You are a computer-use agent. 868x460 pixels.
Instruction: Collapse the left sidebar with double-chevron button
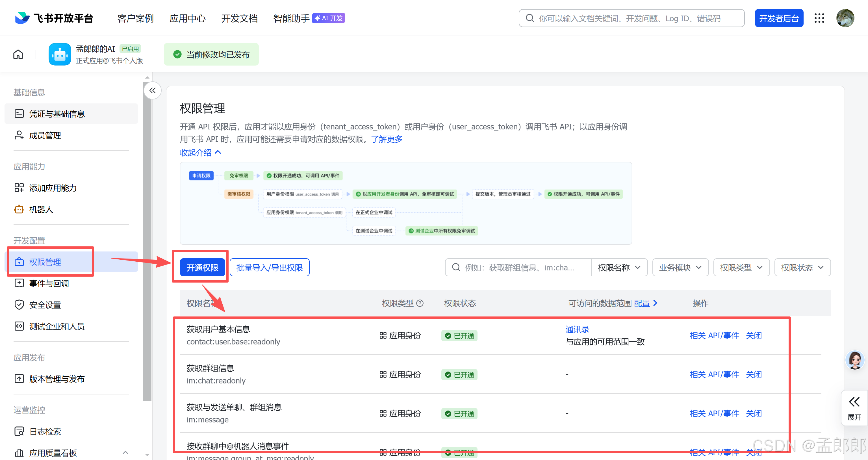(x=153, y=90)
